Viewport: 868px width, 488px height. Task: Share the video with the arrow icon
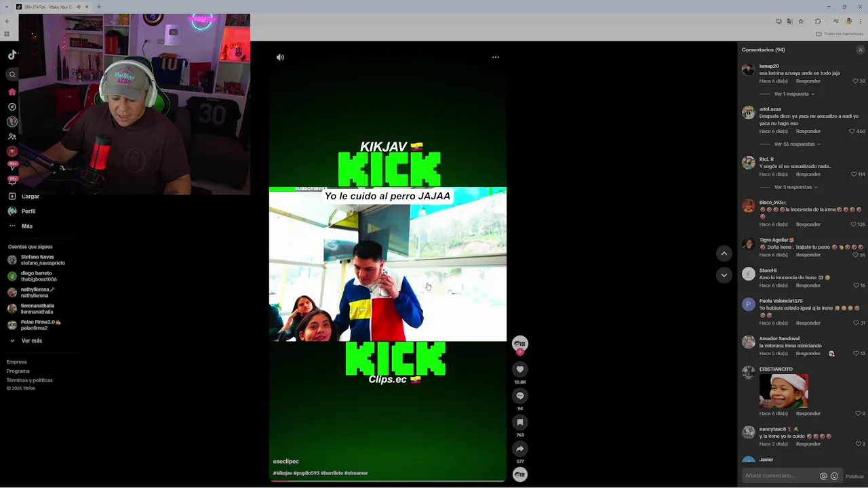point(520,449)
